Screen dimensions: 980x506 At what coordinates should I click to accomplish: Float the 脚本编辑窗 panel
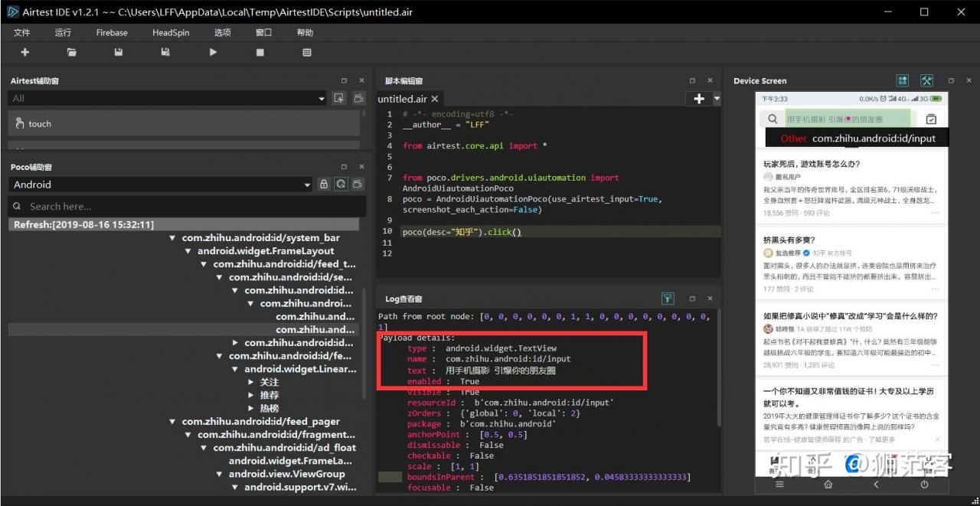pos(693,80)
